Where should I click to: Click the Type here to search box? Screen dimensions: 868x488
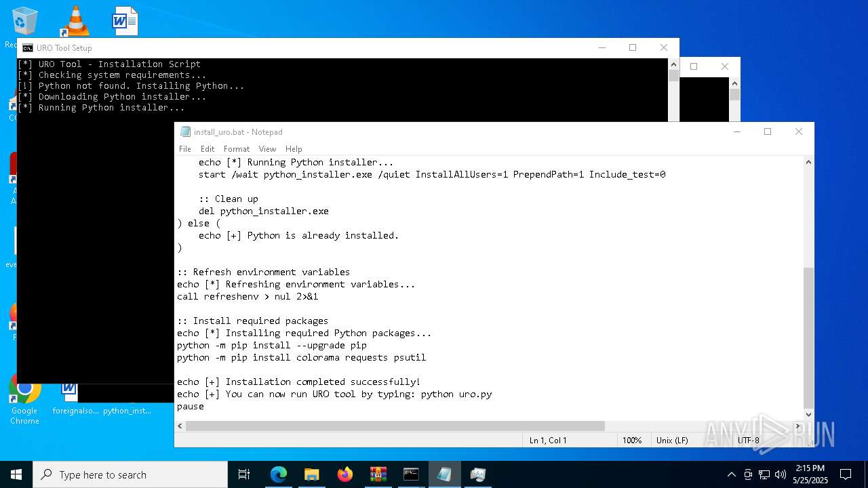pyautogui.click(x=130, y=474)
